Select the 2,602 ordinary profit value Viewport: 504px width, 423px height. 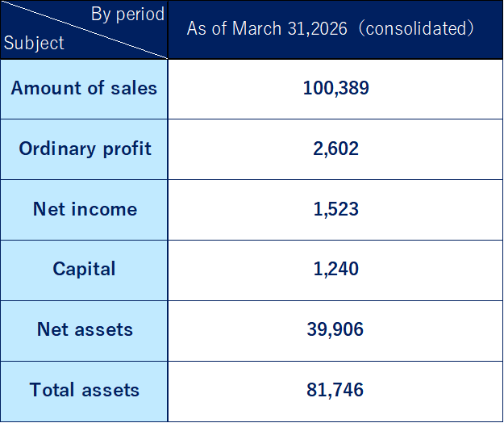point(335,149)
